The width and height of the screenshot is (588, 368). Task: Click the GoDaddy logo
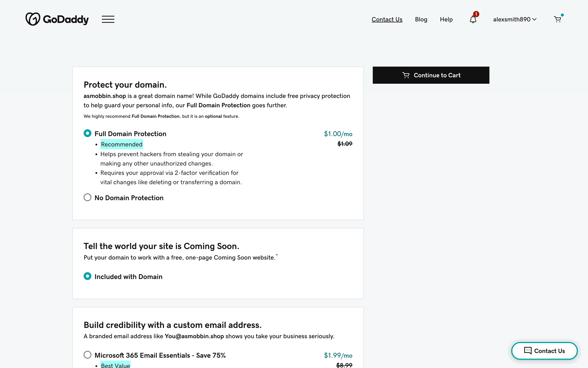coord(57,19)
